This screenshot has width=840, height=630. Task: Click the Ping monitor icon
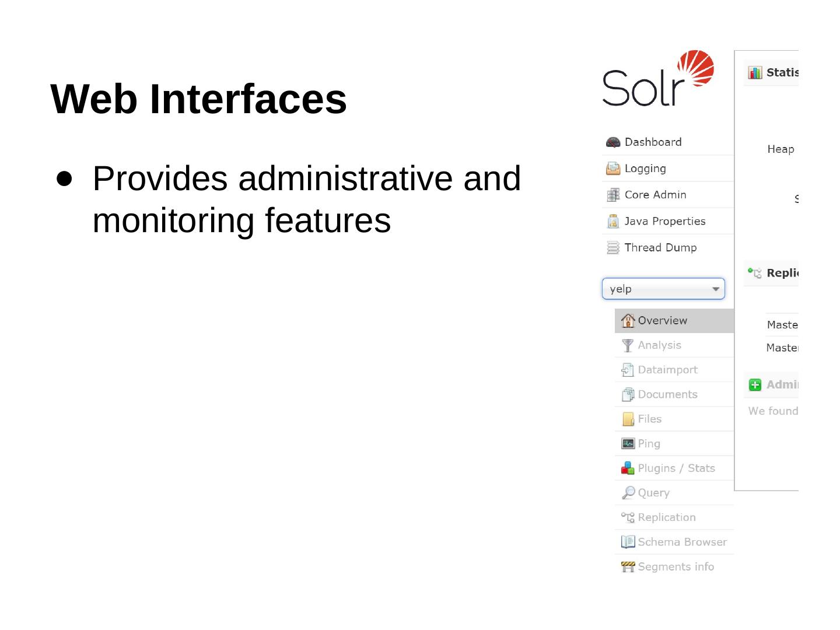628,444
